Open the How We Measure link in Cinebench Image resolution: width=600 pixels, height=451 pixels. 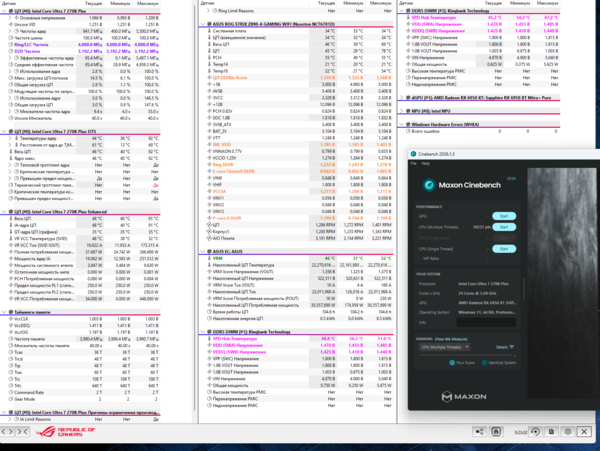(451, 339)
